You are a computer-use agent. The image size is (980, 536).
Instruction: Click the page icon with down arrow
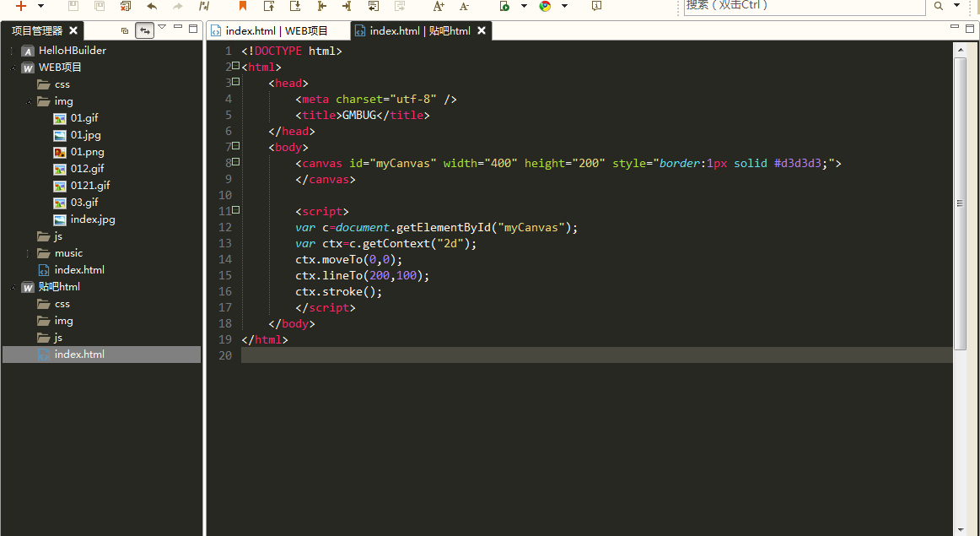coord(296,6)
